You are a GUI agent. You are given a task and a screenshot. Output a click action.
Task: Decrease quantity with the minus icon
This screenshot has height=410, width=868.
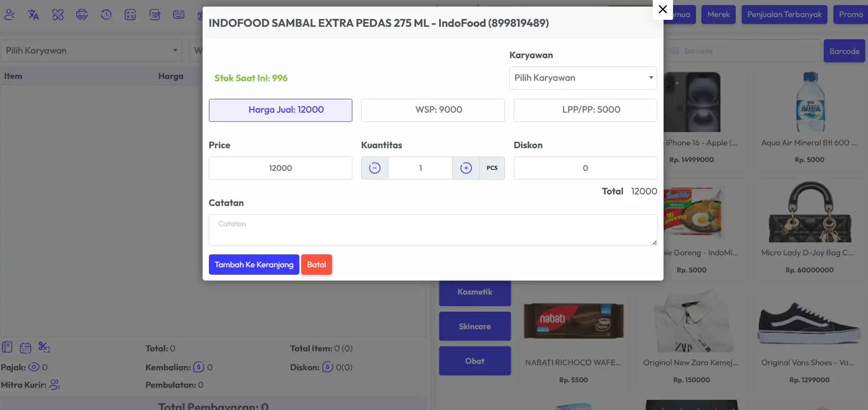click(375, 168)
